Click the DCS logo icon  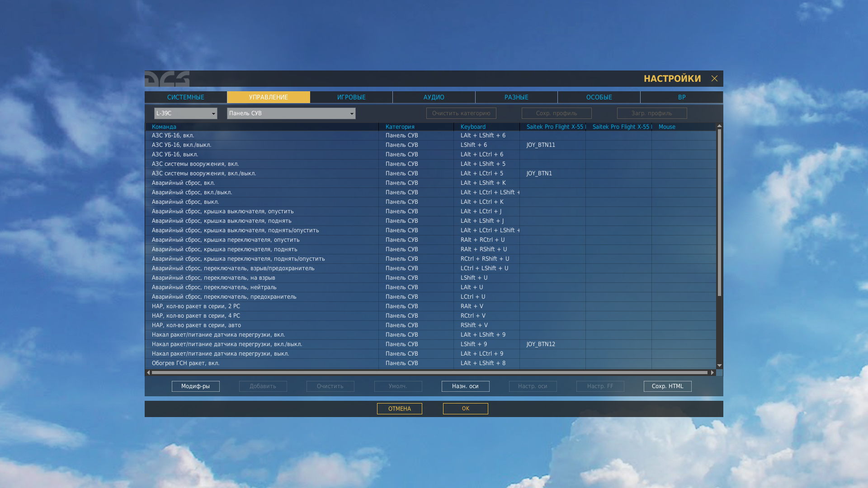tap(167, 79)
